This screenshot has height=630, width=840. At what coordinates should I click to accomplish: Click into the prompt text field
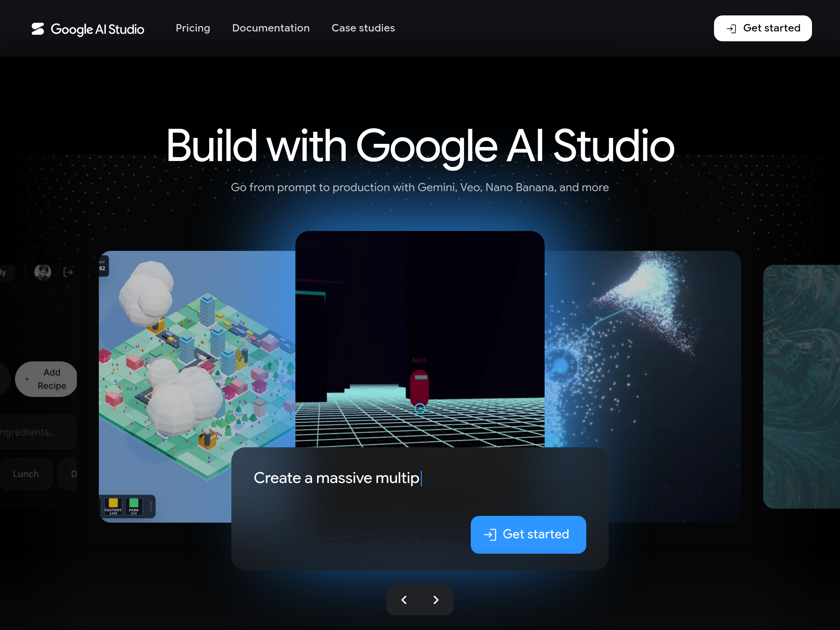click(x=420, y=478)
